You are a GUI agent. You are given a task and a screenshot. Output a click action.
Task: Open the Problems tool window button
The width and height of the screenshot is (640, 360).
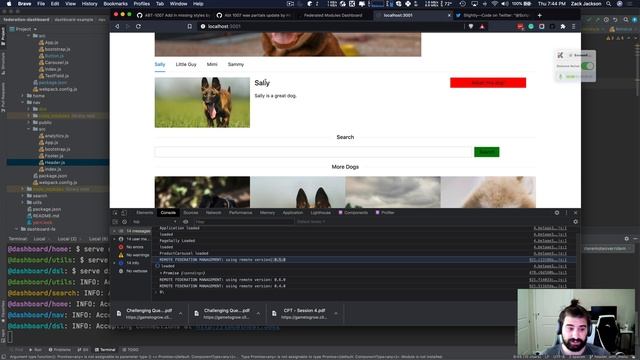click(60, 350)
